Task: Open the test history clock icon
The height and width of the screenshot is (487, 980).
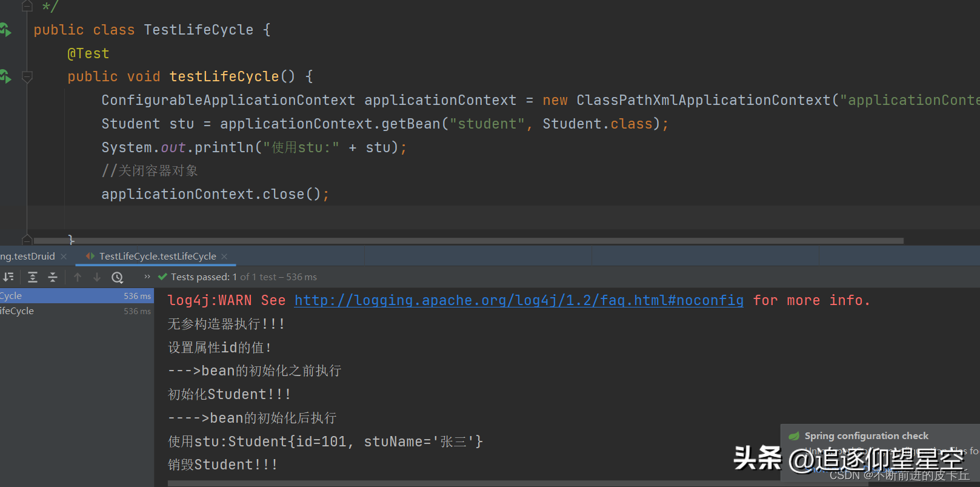Action: pyautogui.click(x=118, y=277)
